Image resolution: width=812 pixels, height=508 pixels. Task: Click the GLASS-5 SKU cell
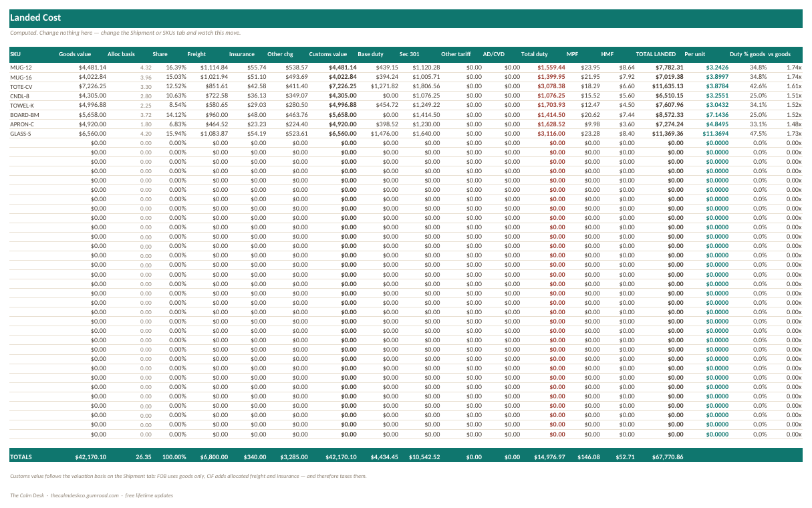[x=21, y=134]
